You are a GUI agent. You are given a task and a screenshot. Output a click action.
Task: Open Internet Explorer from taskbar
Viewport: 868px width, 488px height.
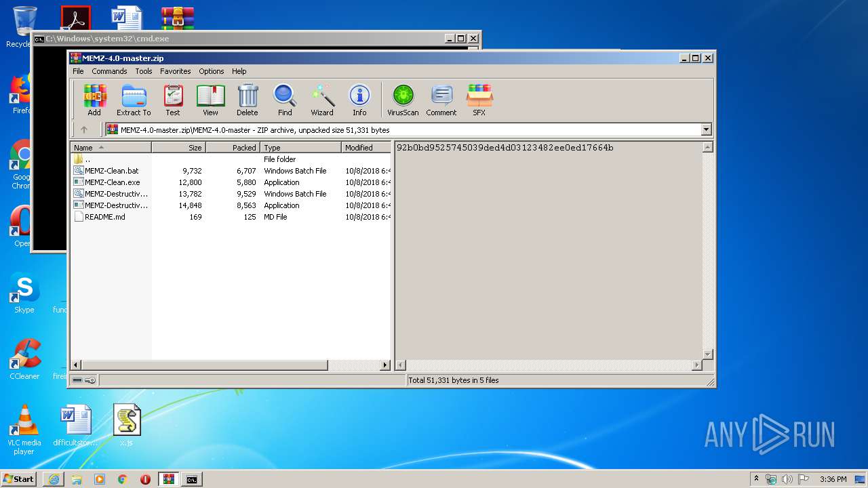click(54, 479)
